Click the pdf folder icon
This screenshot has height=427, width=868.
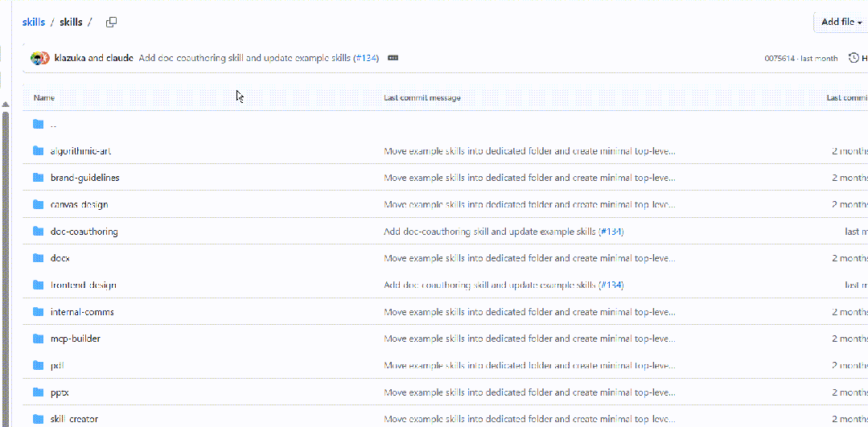[x=38, y=365]
